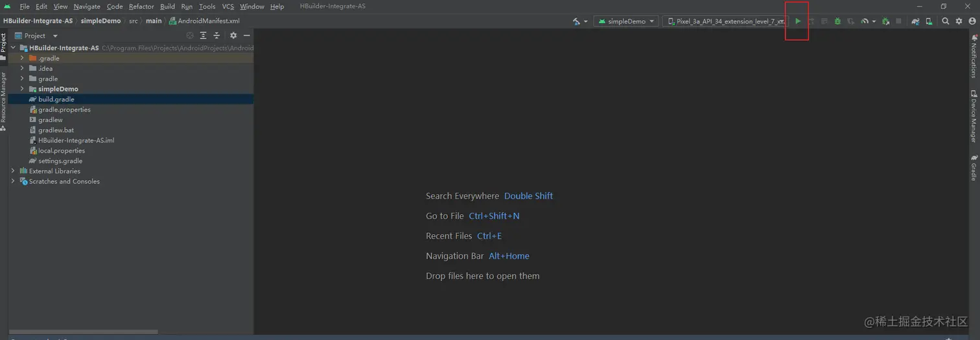The width and height of the screenshot is (980, 340).
Task: Open the Navigate menu
Action: point(87,6)
